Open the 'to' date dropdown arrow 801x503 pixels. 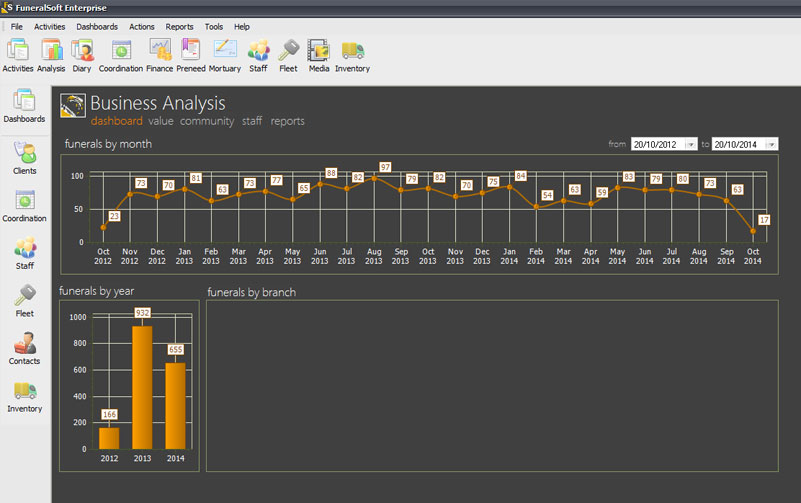771,145
